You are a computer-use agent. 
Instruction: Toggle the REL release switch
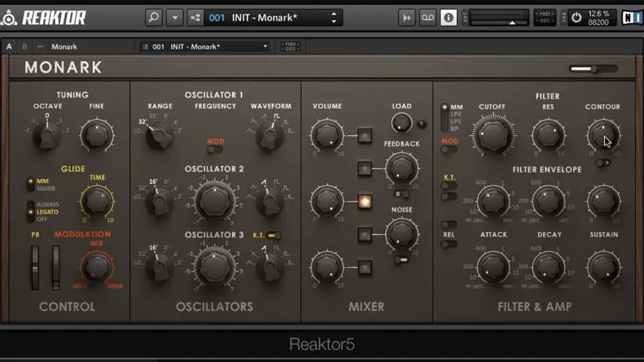coord(449,245)
